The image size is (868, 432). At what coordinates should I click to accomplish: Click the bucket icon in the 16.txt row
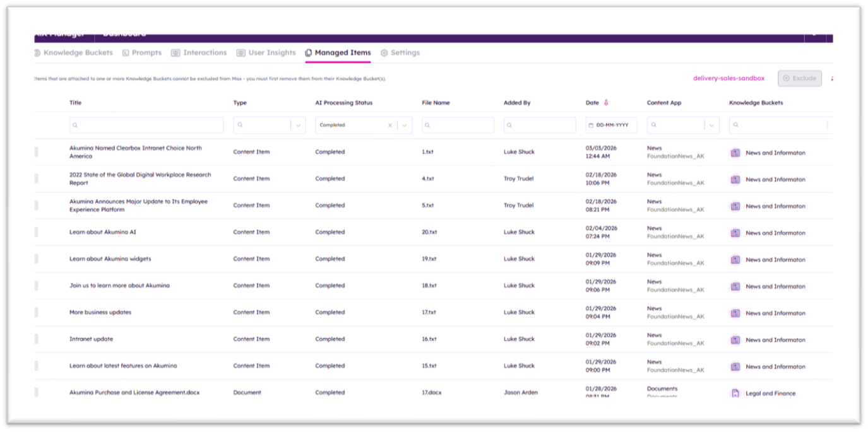[735, 340]
